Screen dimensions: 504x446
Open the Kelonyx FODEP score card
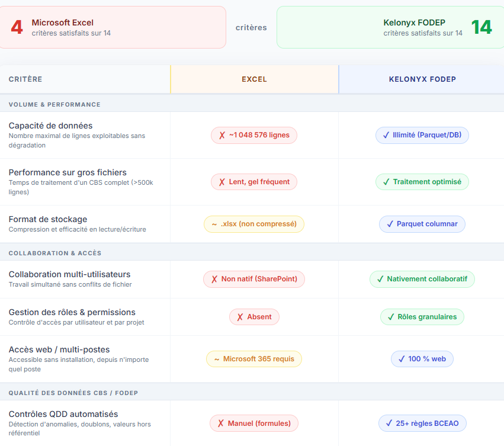pyautogui.click(x=390, y=27)
